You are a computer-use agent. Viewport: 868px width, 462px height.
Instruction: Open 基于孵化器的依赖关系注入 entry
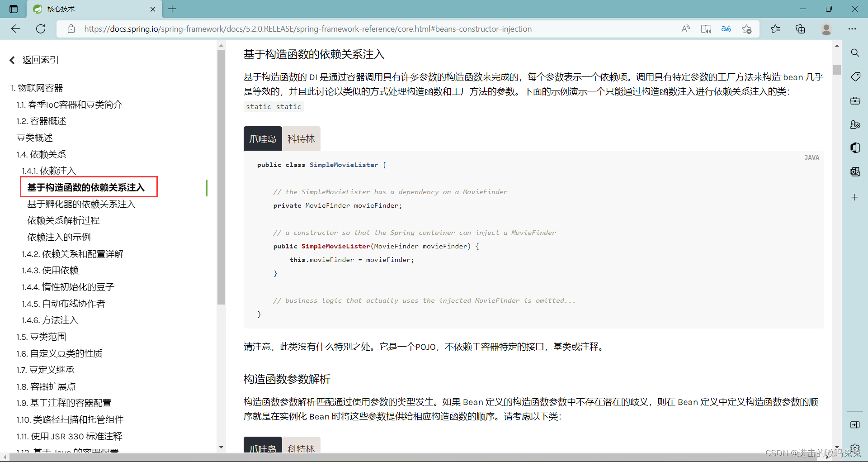tap(81, 204)
